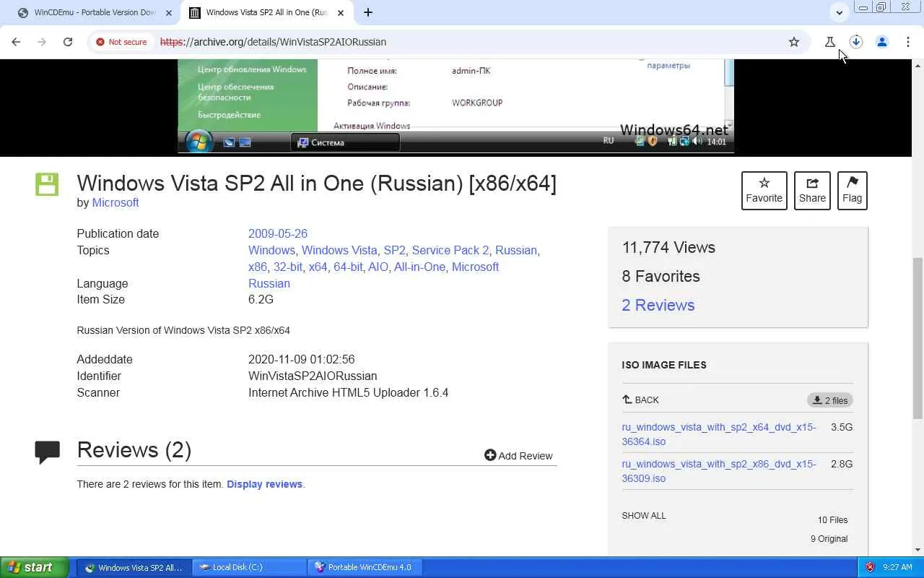
Task: Click the Display reviews link
Action: [264, 484]
